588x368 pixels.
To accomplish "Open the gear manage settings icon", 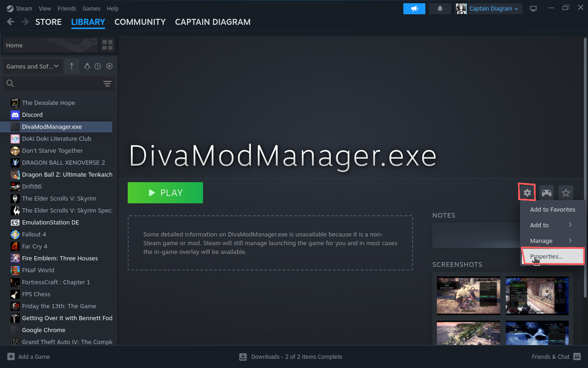I will [x=527, y=193].
